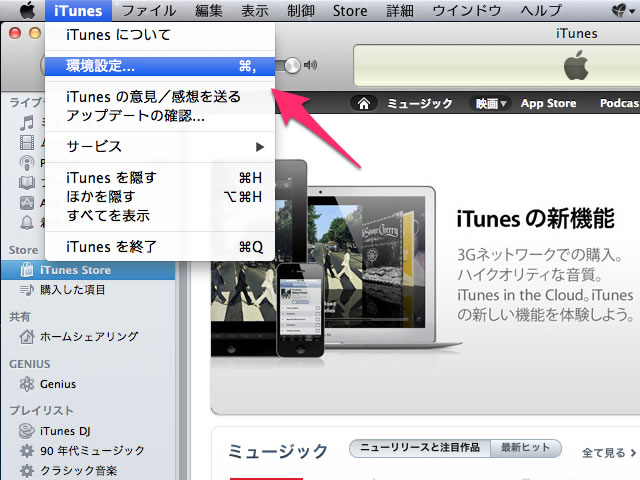Screen dimensions: 640x480
Task: Choose 環境設定... from the menu
Action: point(160,66)
